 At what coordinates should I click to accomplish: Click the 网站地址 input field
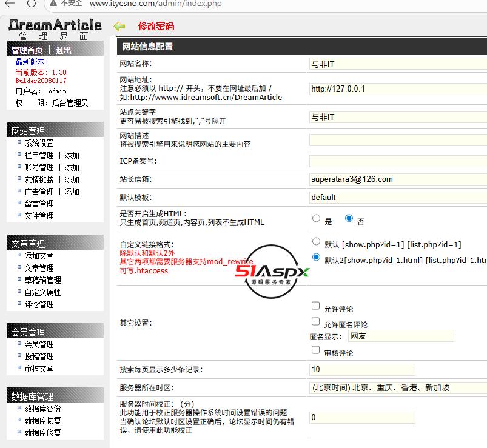click(x=398, y=89)
